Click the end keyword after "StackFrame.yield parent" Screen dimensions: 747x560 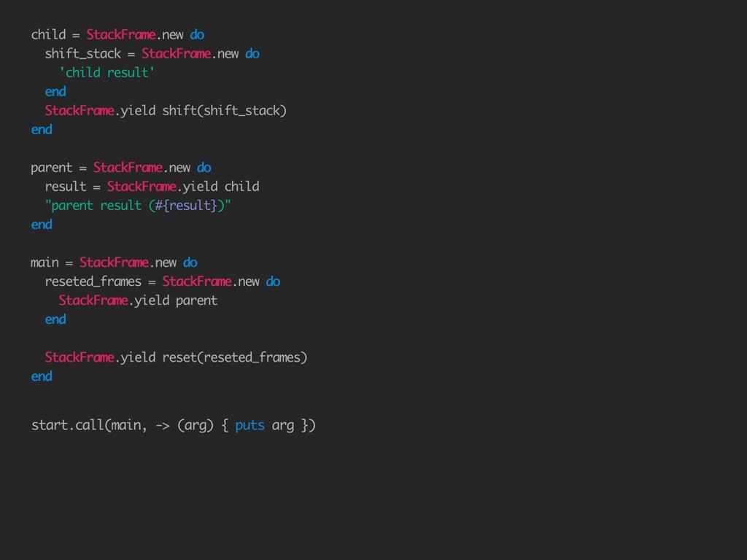(55, 319)
